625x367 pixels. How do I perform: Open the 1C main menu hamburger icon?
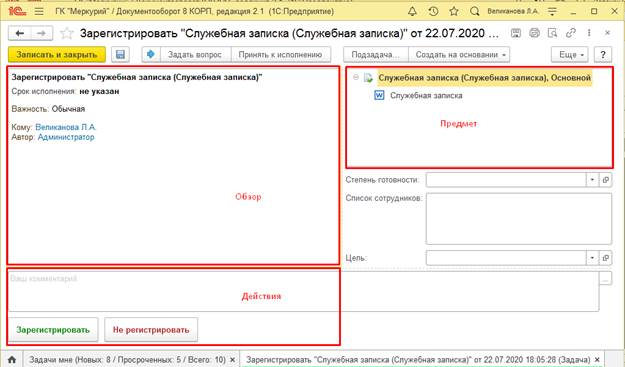pos(39,12)
